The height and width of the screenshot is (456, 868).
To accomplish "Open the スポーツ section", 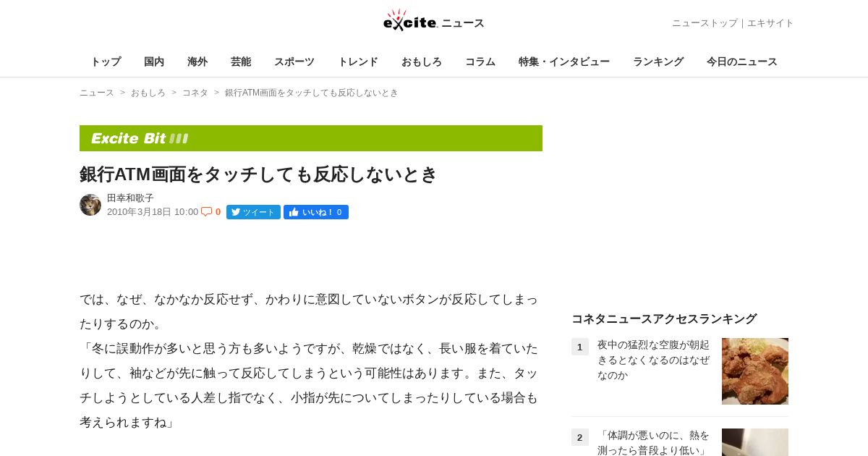I will tap(294, 62).
